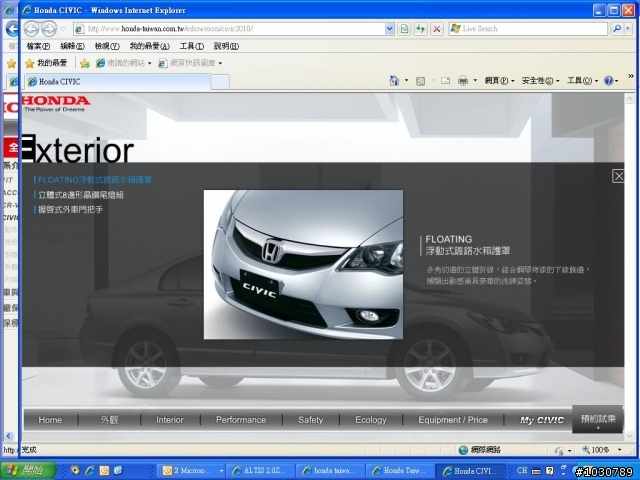The width and height of the screenshot is (640, 480).
Task: Click the browser Back arrow button
Action: 31,29
